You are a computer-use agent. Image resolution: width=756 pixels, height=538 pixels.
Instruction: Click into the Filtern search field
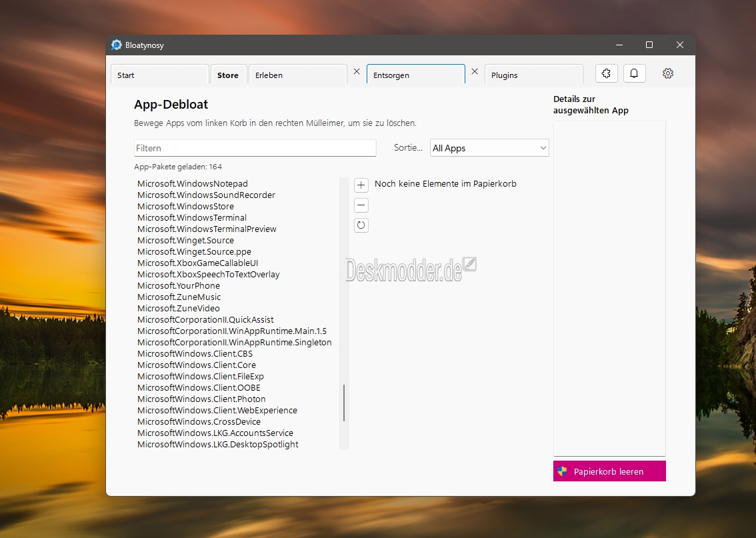point(255,148)
